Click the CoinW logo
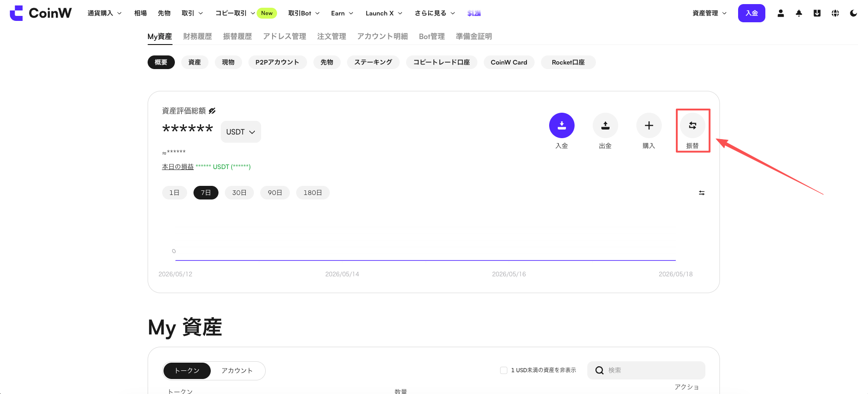This screenshot has width=868, height=394. pos(40,13)
